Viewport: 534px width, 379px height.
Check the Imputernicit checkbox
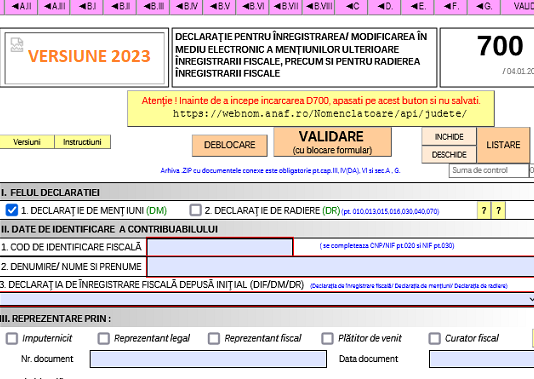[x=12, y=338]
